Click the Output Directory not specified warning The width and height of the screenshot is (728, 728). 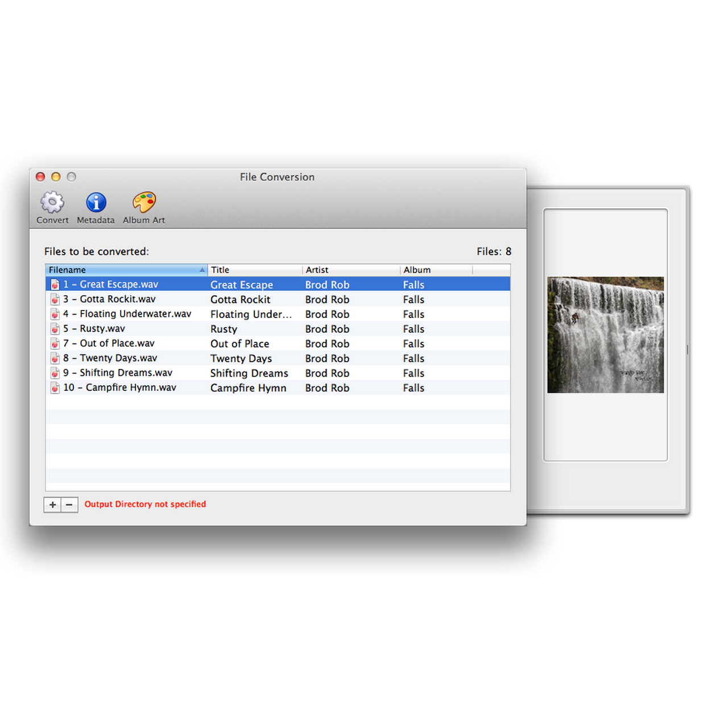pos(145,504)
